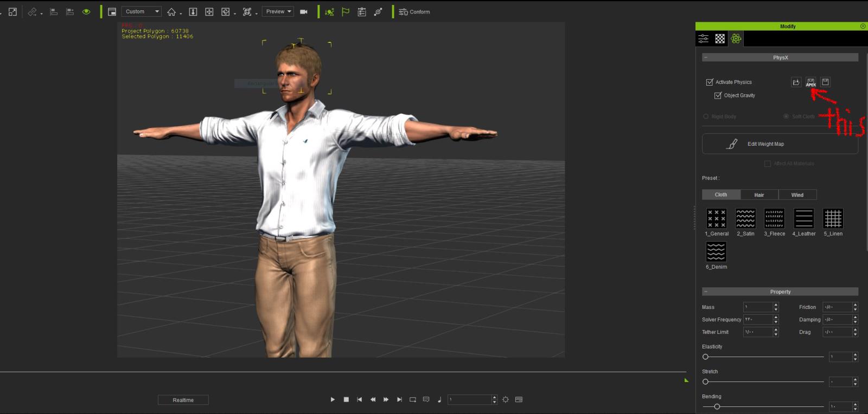Image resolution: width=868 pixels, height=414 pixels.
Task: Click the Stretch slider handle
Action: pyautogui.click(x=706, y=381)
